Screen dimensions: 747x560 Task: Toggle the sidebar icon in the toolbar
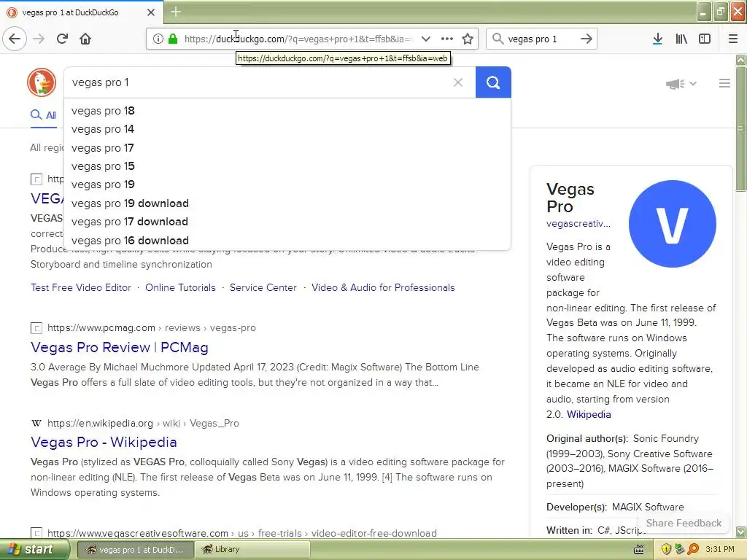(x=705, y=39)
